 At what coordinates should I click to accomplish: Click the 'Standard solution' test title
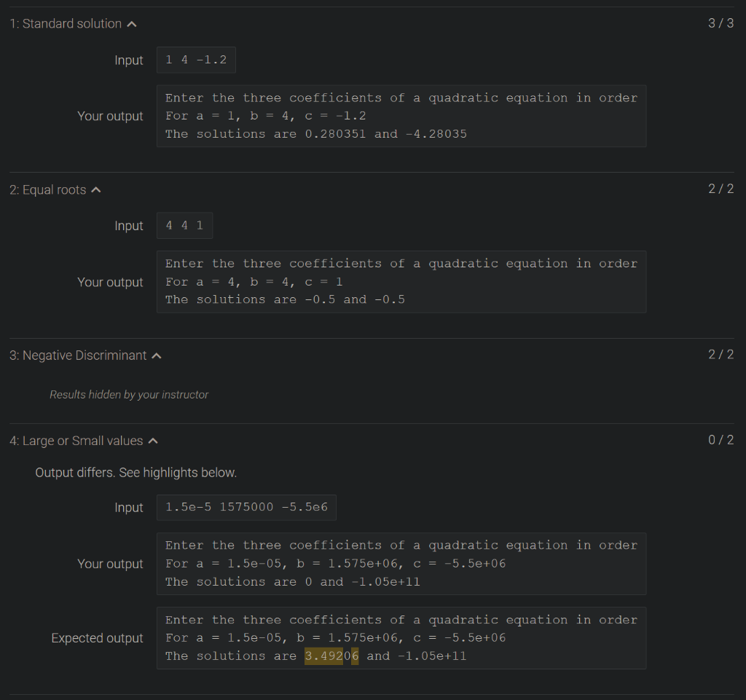click(66, 23)
